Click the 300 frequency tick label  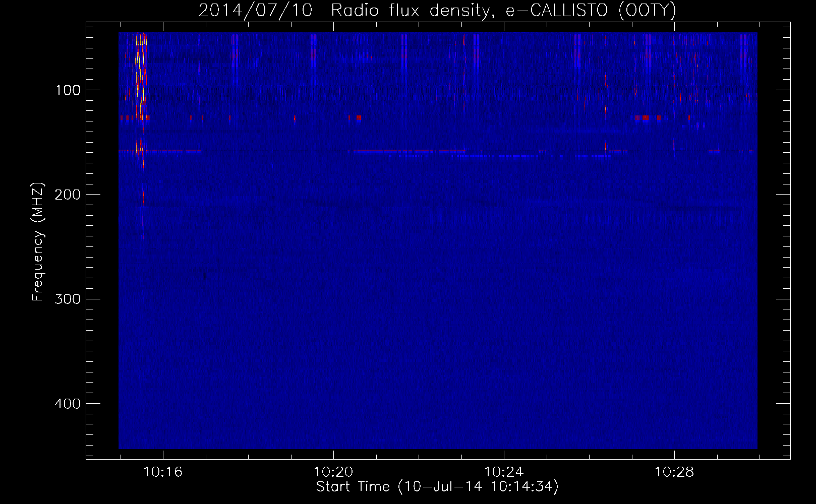pos(68,299)
